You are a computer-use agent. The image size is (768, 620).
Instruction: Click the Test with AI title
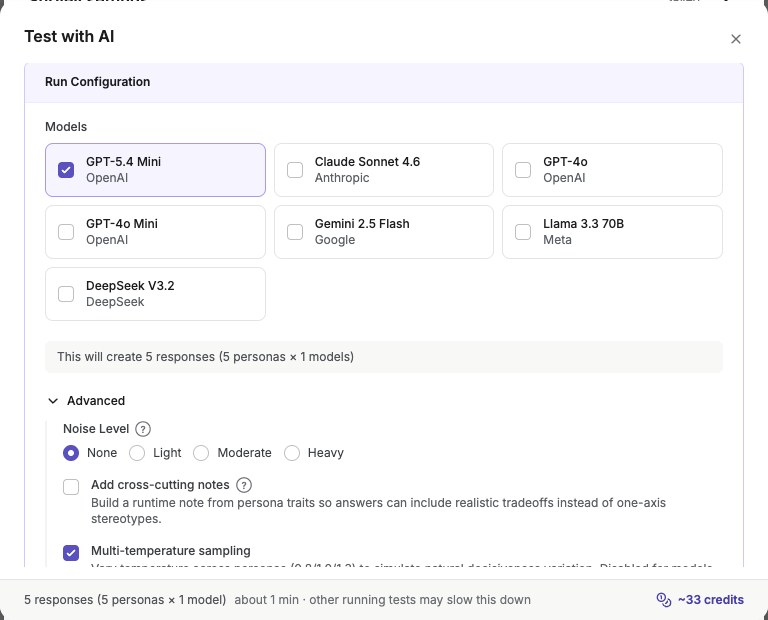(x=70, y=37)
